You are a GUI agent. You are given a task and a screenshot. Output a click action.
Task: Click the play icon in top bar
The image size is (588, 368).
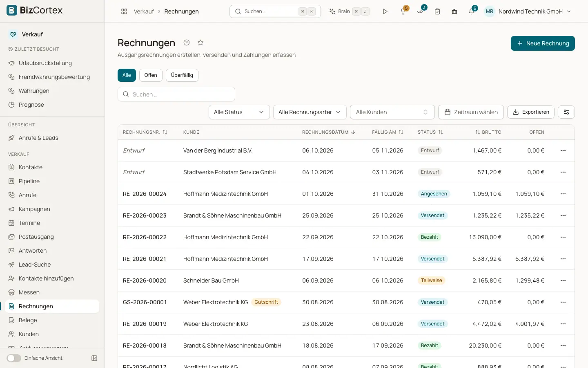tap(385, 11)
